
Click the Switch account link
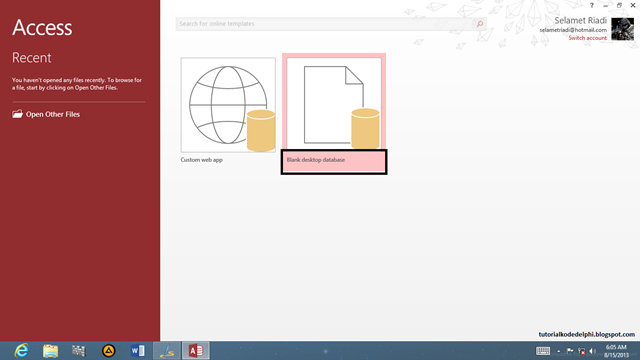588,38
